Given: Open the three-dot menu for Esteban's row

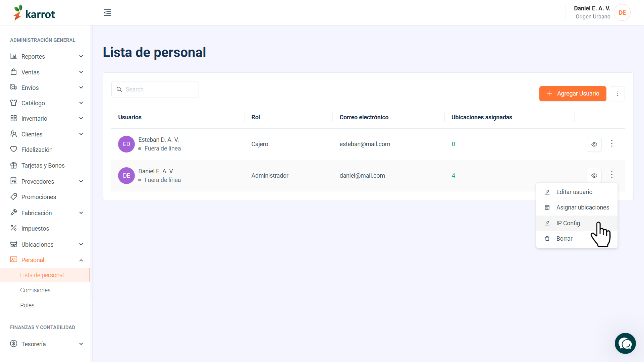Looking at the screenshot, I should (612, 144).
